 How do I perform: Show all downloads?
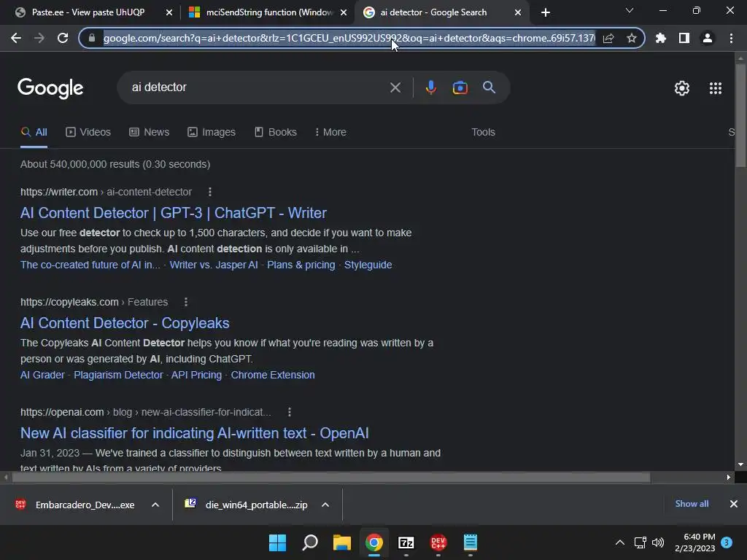692,504
